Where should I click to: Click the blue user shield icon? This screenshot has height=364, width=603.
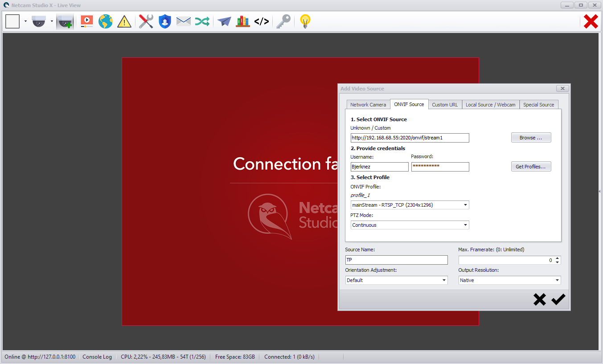(x=165, y=21)
